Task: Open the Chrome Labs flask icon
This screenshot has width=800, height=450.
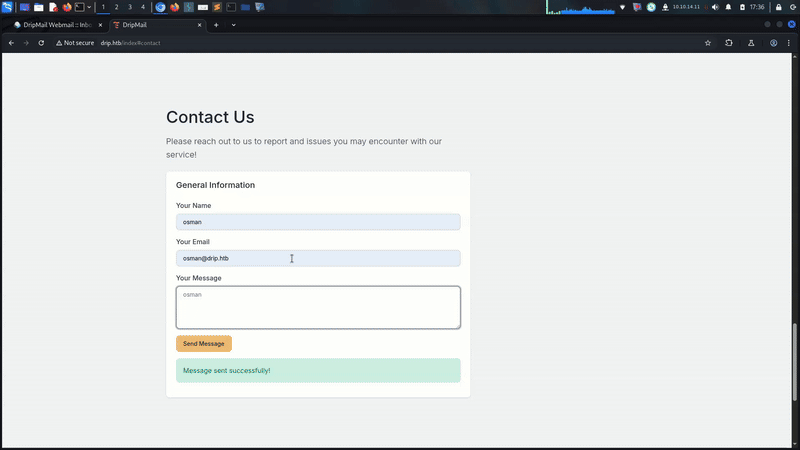Action: pyautogui.click(x=751, y=43)
